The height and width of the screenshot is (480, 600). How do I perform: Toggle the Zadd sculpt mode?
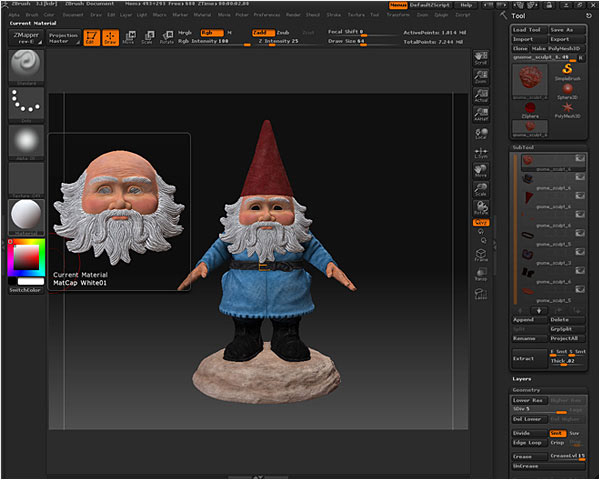pos(263,33)
